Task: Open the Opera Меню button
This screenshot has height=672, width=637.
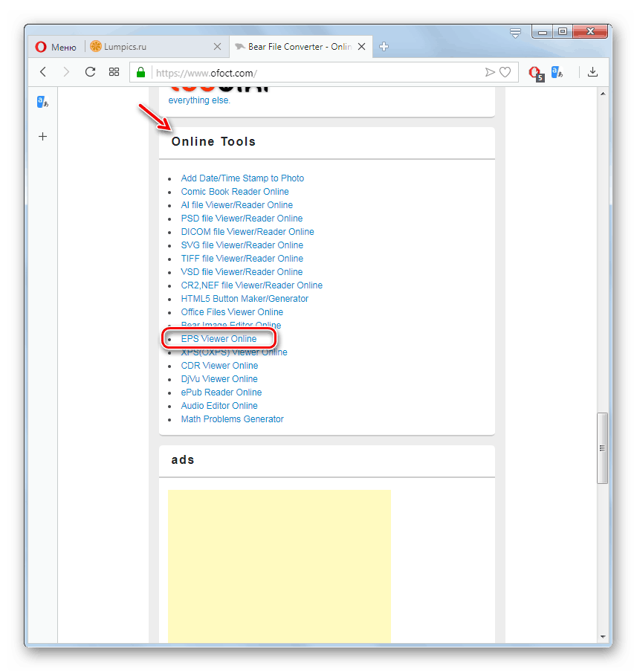Action: (x=55, y=47)
